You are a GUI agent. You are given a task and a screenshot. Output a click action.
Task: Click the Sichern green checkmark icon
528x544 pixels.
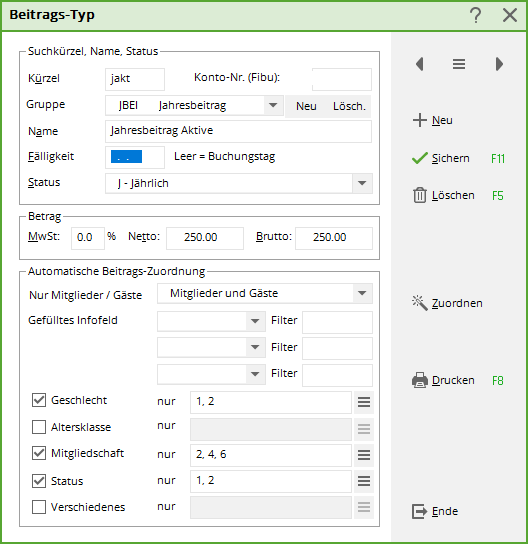coord(420,158)
